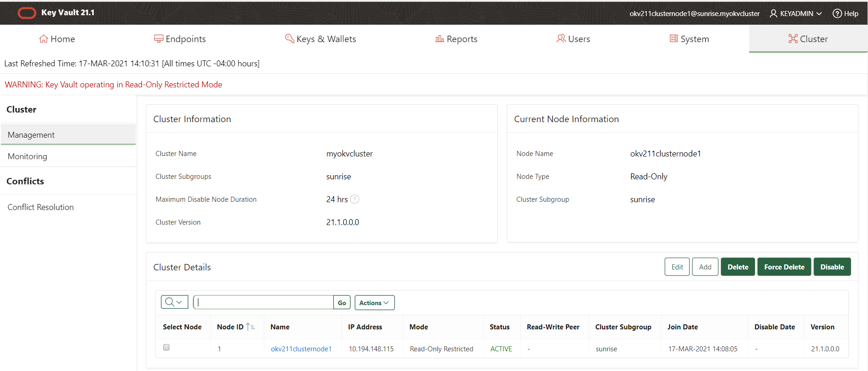Open Monitoring in the sidebar
Viewport: 868px width, 371px height.
68,156
